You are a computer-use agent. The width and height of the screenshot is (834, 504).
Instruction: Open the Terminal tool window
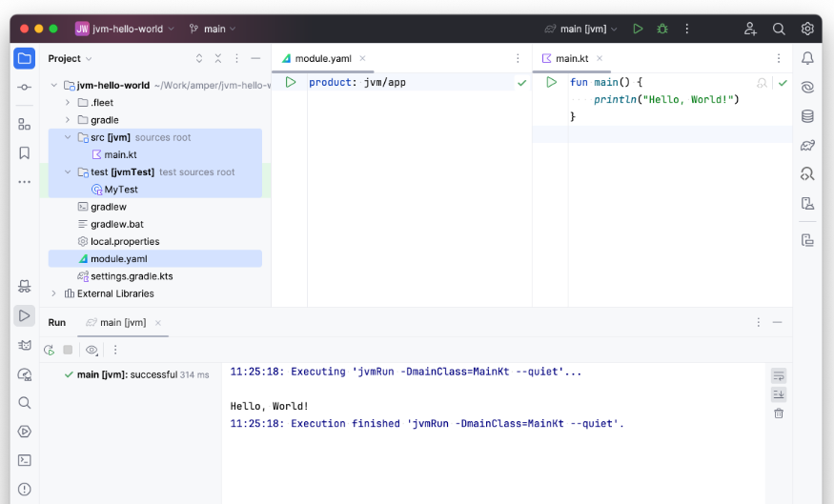[x=24, y=460]
